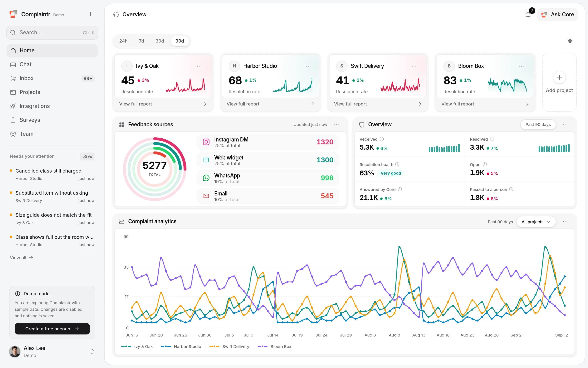Open Integrations in the sidebar
The width and height of the screenshot is (588, 368).
(x=52, y=106)
